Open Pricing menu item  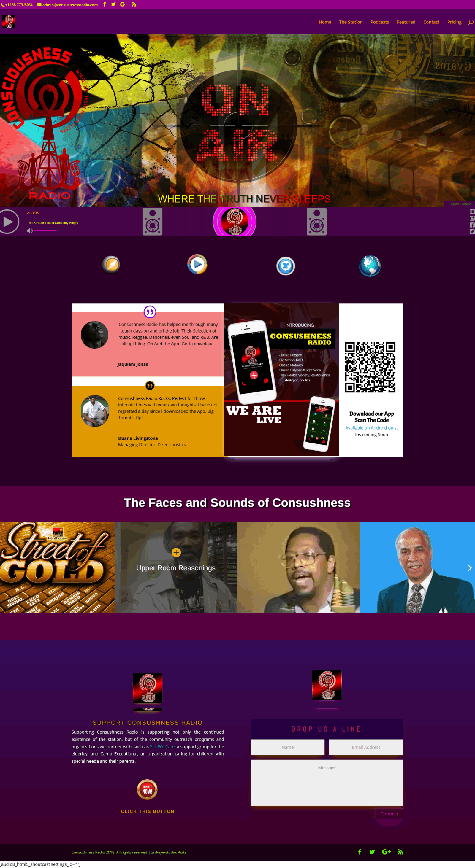coord(454,22)
